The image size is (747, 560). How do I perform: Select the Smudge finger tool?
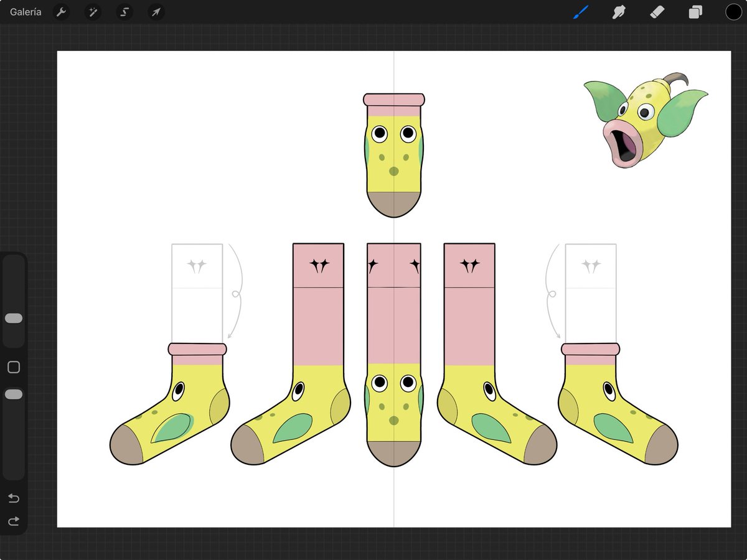pyautogui.click(x=619, y=12)
